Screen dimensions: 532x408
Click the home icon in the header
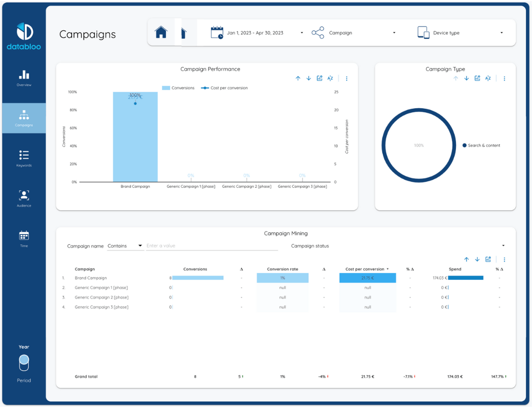pos(161,32)
